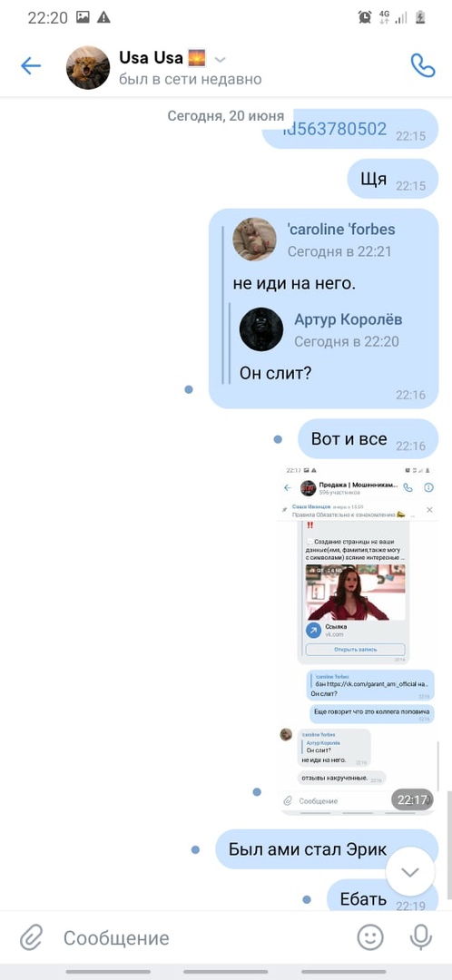The image size is (452, 980).
Task: Start a voice call with Usa Usa
Action: (423, 65)
